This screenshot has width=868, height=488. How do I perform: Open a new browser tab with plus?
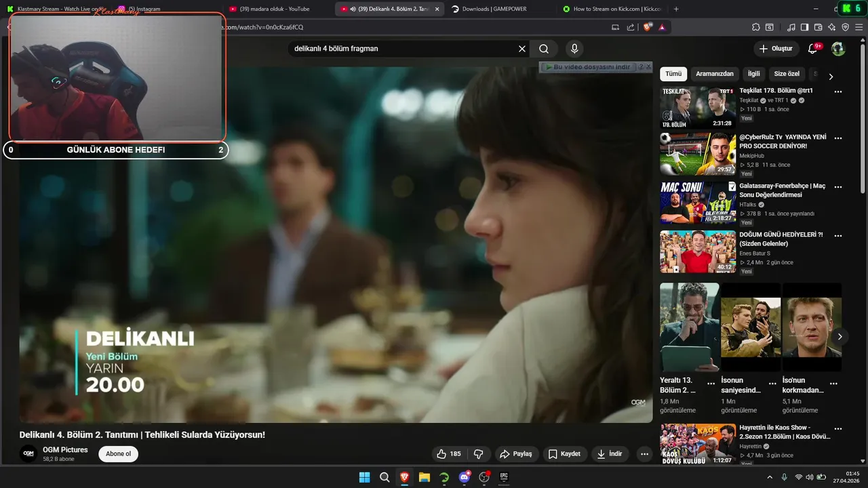click(676, 9)
